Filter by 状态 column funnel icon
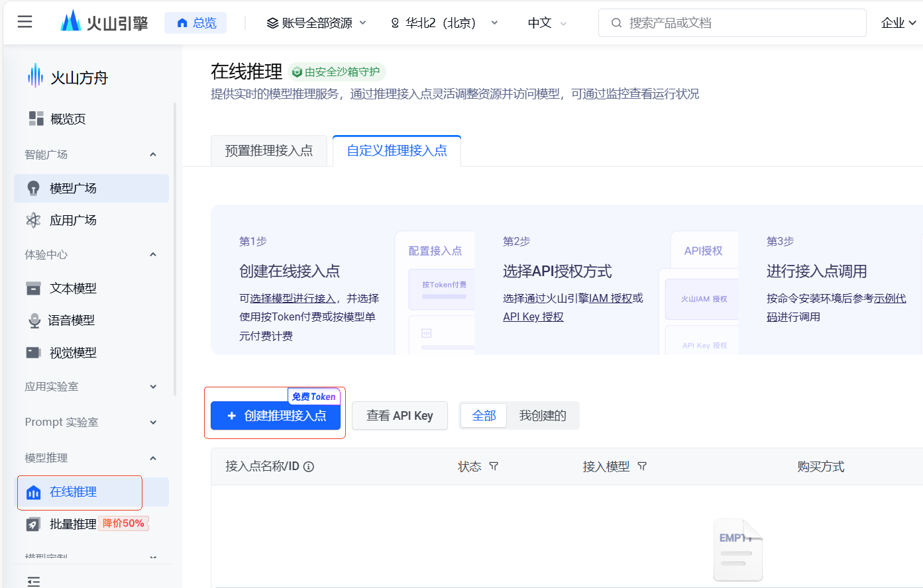The image size is (923, 588). (x=494, y=467)
